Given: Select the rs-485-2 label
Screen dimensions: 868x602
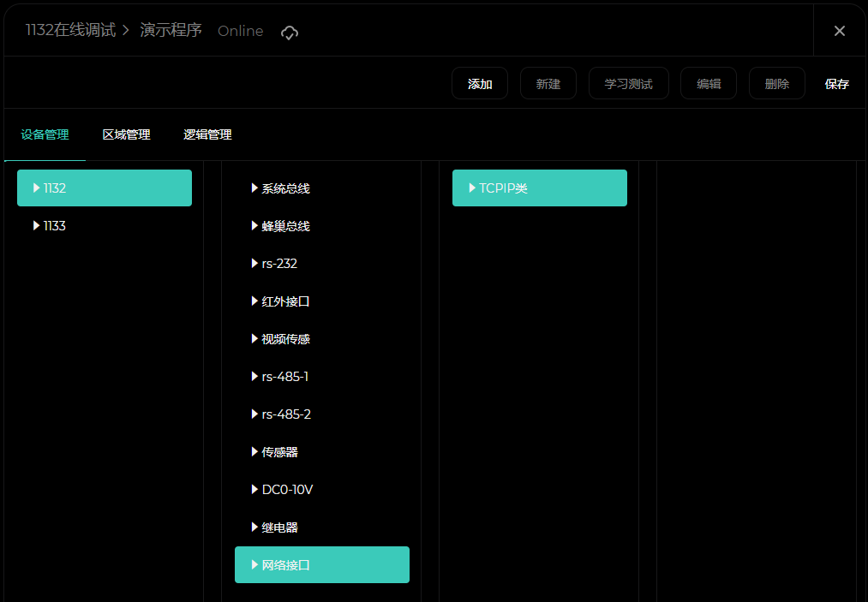Looking at the screenshot, I should (x=286, y=414).
